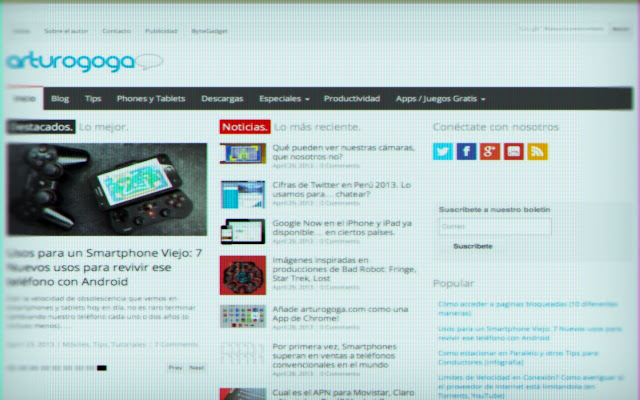The width and height of the screenshot is (640, 400).
Task: Open '7 Comments' link under featured article
Action: click(x=176, y=344)
